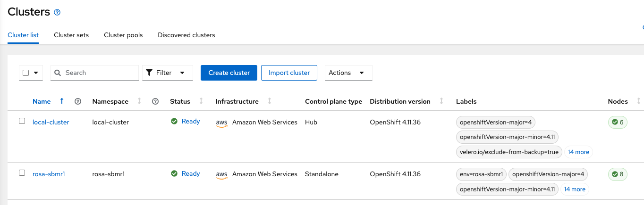Sort by Nodes column sort icon
Image resolution: width=644 pixels, height=205 pixels.
638,101
